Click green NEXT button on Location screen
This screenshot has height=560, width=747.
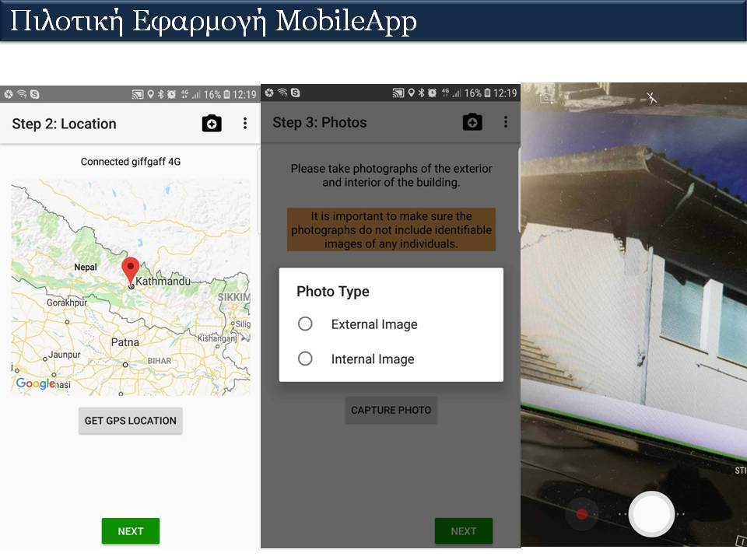coord(131,531)
